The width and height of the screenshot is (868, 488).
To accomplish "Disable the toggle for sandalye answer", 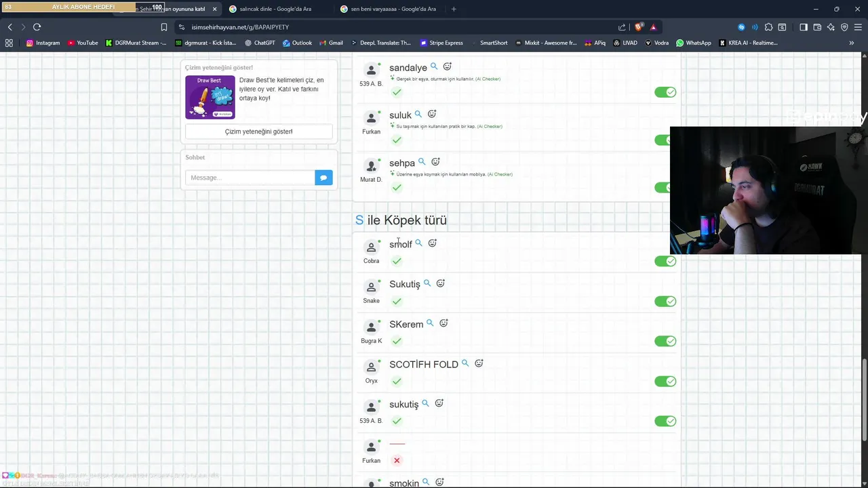I will click(665, 92).
